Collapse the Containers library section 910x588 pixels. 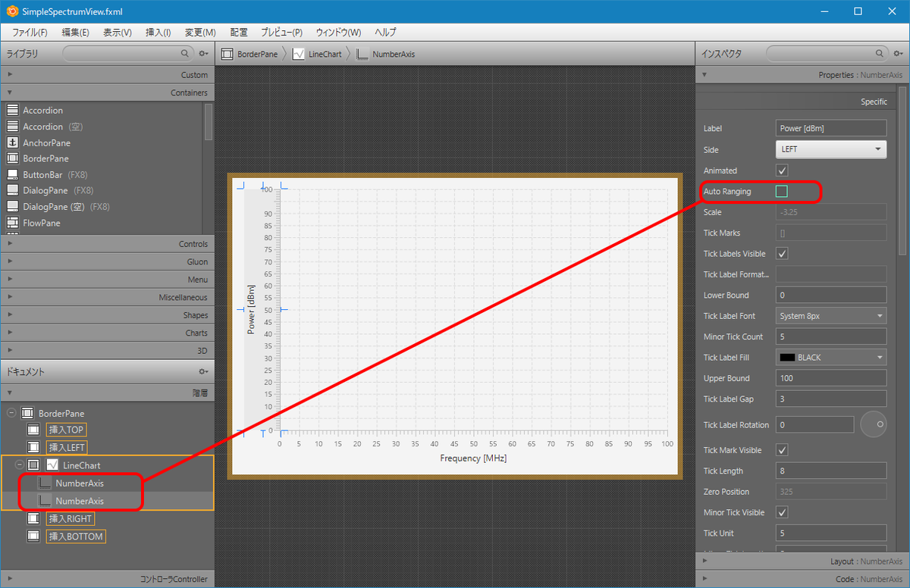[107, 92]
